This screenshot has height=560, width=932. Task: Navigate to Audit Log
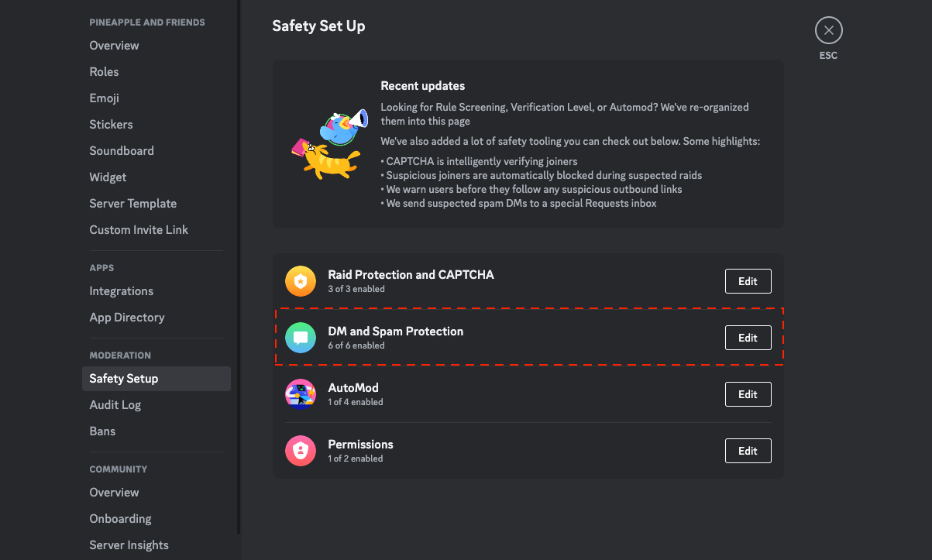click(x=115, y=405)
